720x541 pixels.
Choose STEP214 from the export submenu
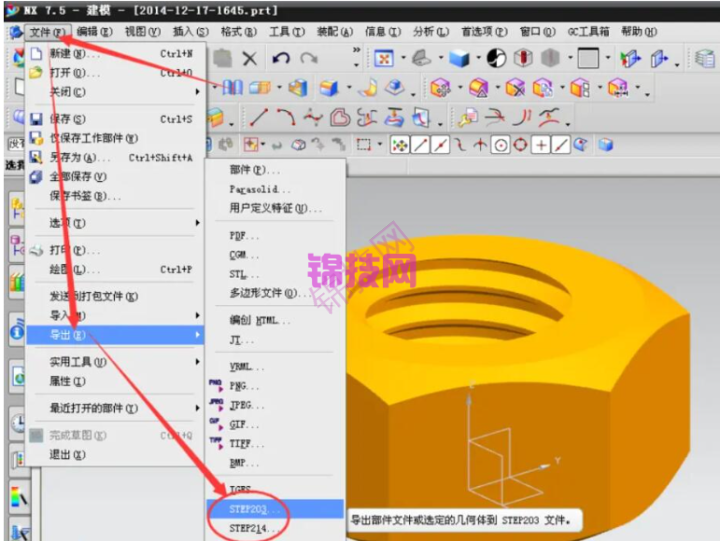252,528
